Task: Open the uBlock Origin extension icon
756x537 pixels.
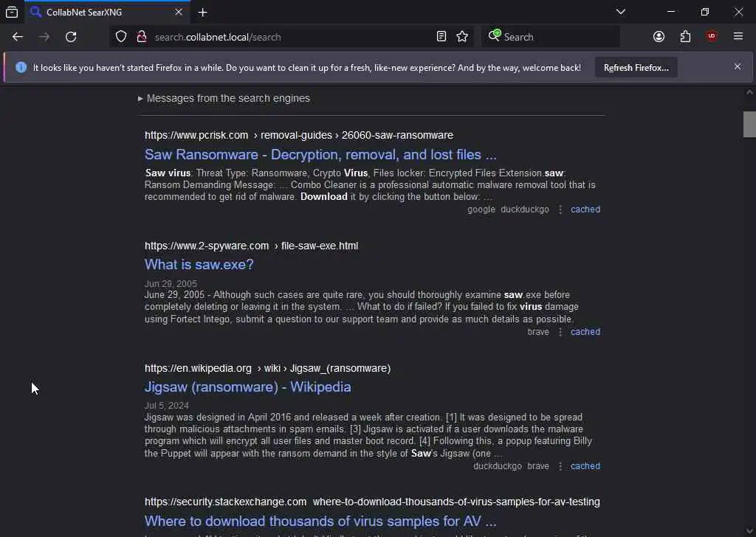Action: [712, 37]
